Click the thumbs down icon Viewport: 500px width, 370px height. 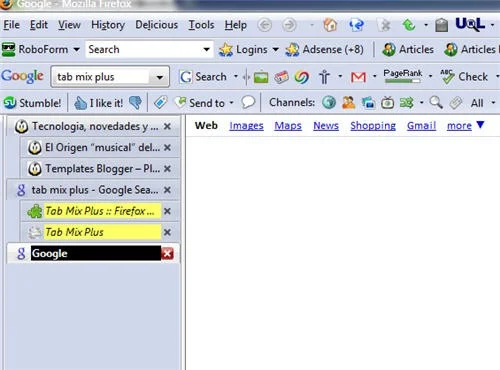135,103
